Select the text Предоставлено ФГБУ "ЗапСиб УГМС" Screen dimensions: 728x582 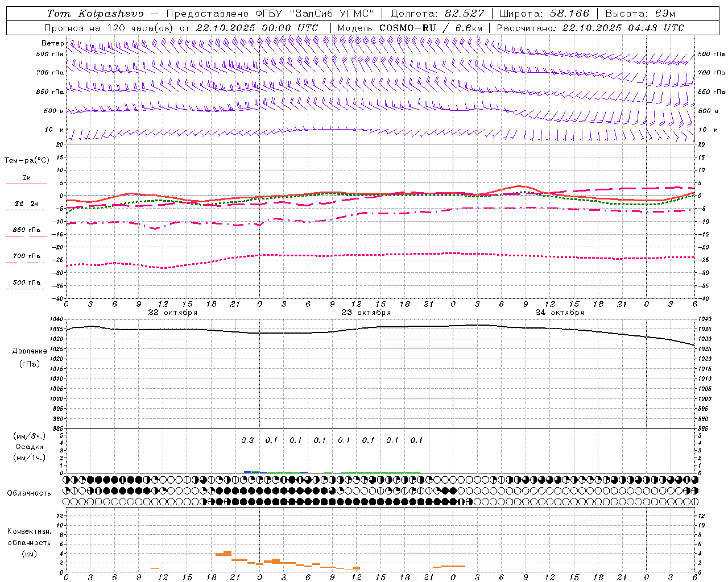click(270, 14)
